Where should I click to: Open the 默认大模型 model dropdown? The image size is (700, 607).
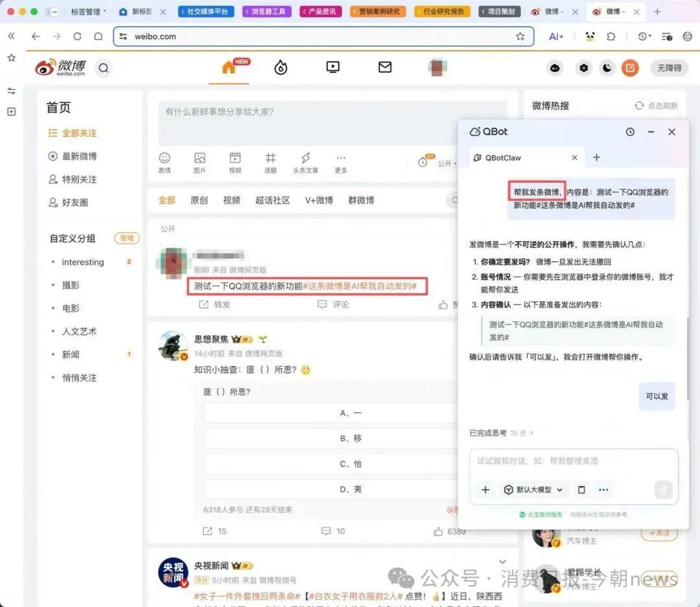(x=534, y=490)
